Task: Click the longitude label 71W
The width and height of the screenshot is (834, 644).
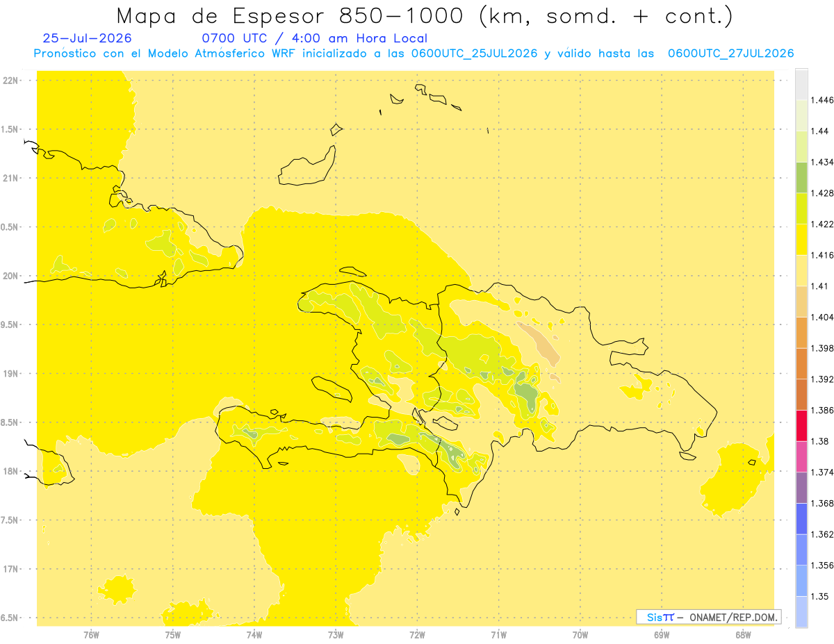Action: pos(498,636)
